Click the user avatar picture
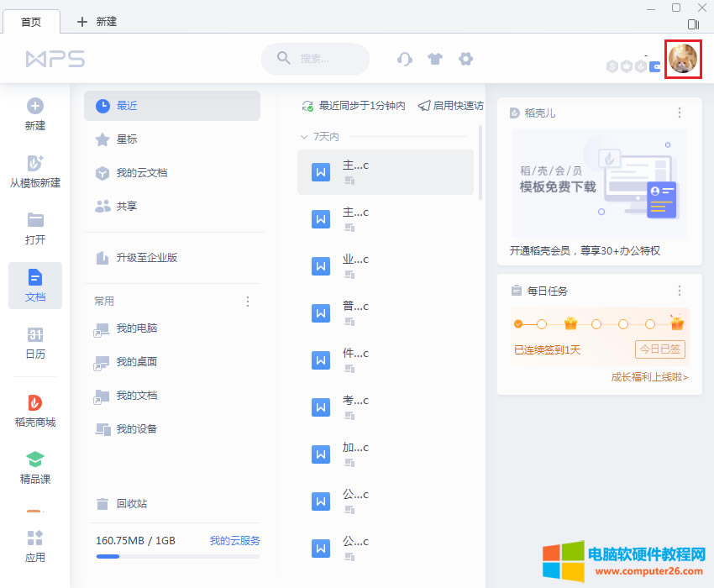 click(x=683, y=60)
